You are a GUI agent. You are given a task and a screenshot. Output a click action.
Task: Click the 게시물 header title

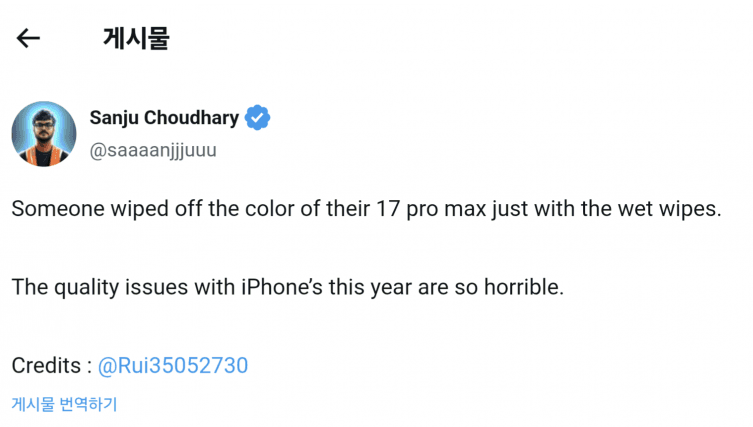pos(136,39)
